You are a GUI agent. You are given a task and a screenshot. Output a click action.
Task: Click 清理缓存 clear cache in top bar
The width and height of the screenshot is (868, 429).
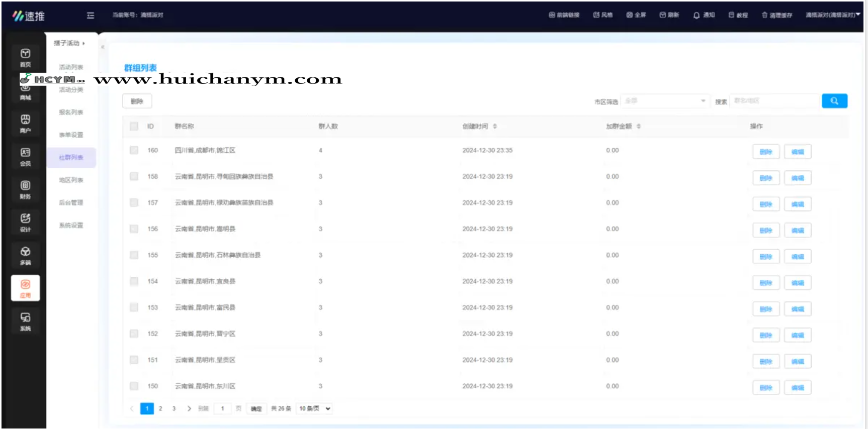(x=776, y=15)
